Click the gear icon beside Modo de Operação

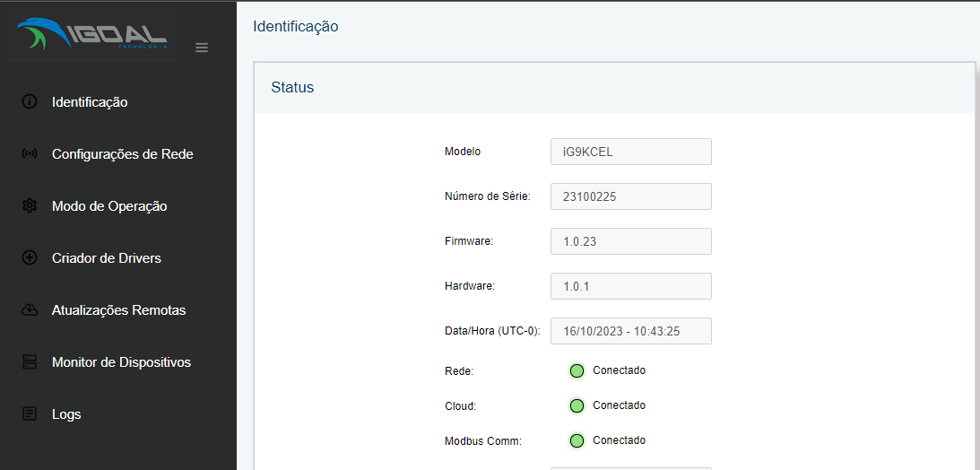(30, 205)
